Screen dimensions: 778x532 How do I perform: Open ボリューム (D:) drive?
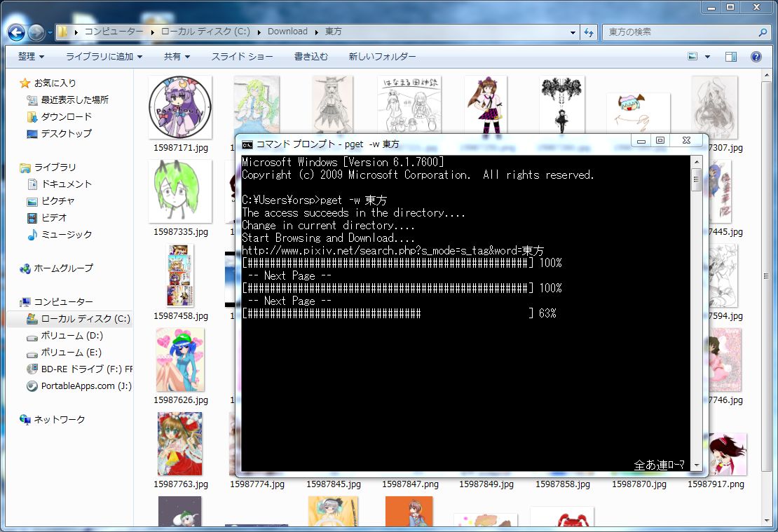point(72,336)
